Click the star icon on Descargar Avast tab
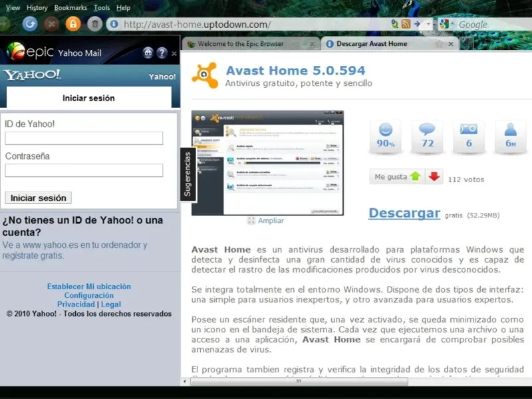Viewport: 532px width, 399px height. point(439,44)
